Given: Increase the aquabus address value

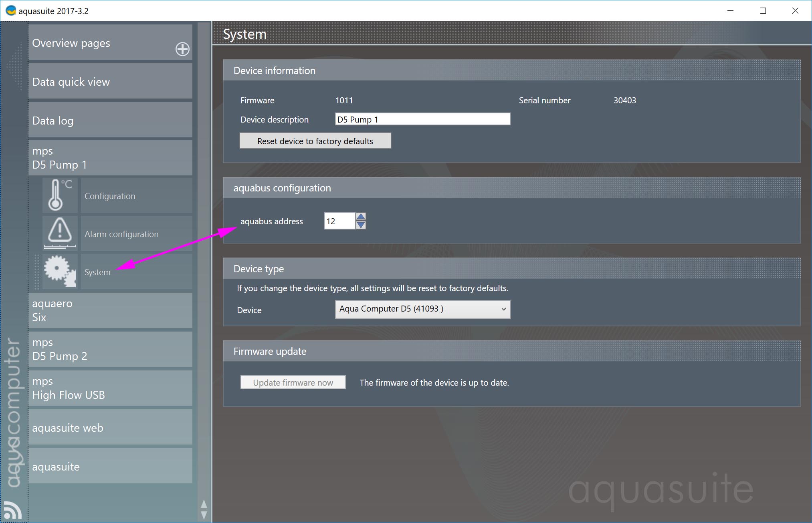Looking at the screenshot, I should coord(361,217).
